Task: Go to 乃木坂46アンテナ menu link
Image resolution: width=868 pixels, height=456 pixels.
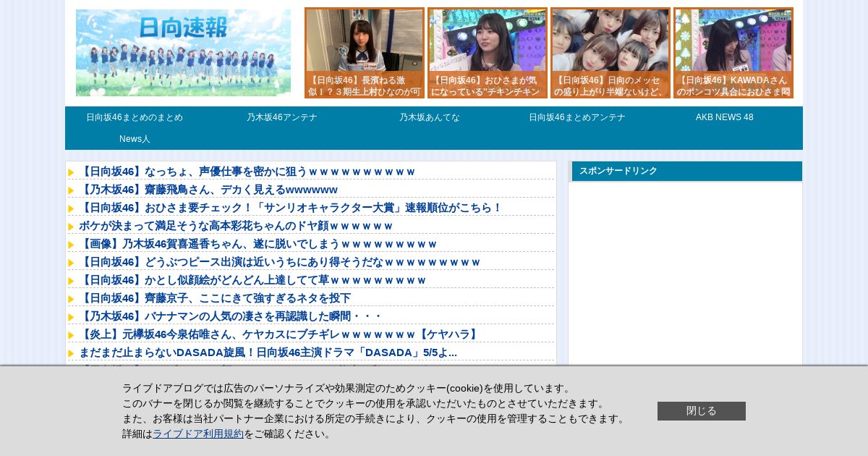Action: tap(282, 117)
